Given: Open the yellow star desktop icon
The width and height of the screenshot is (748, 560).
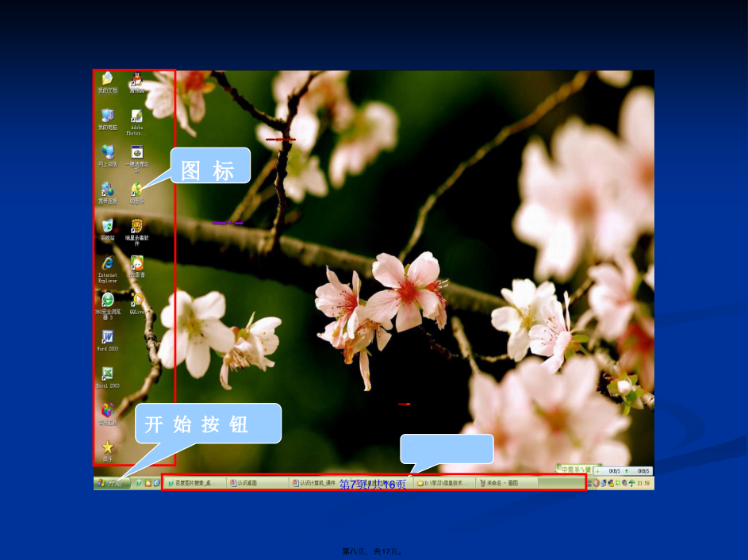Looking at the screenshot, I should point(107,451).
